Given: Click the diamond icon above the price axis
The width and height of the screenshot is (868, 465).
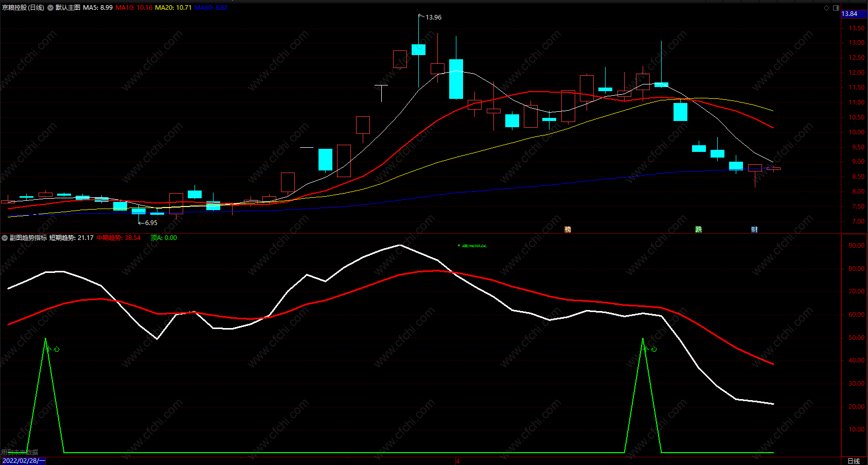Looking at the screenshot, I should point(827,8).
